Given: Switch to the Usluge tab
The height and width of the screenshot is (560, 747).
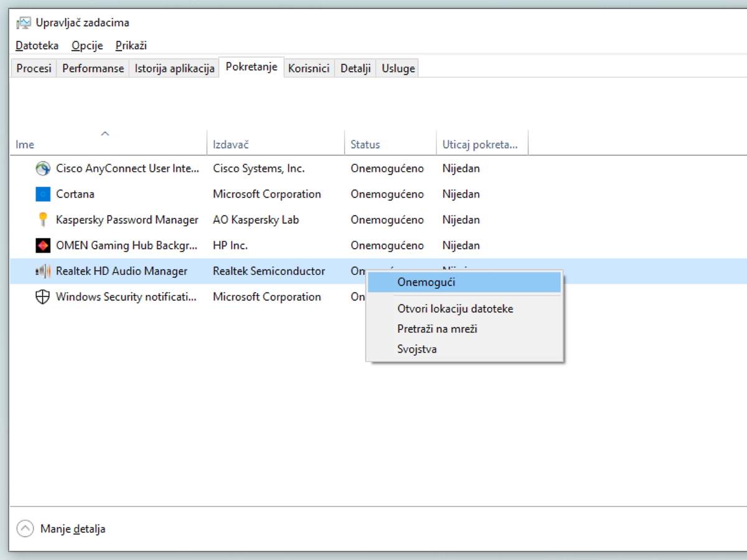Looking at the screenshot, I should 397,68.
